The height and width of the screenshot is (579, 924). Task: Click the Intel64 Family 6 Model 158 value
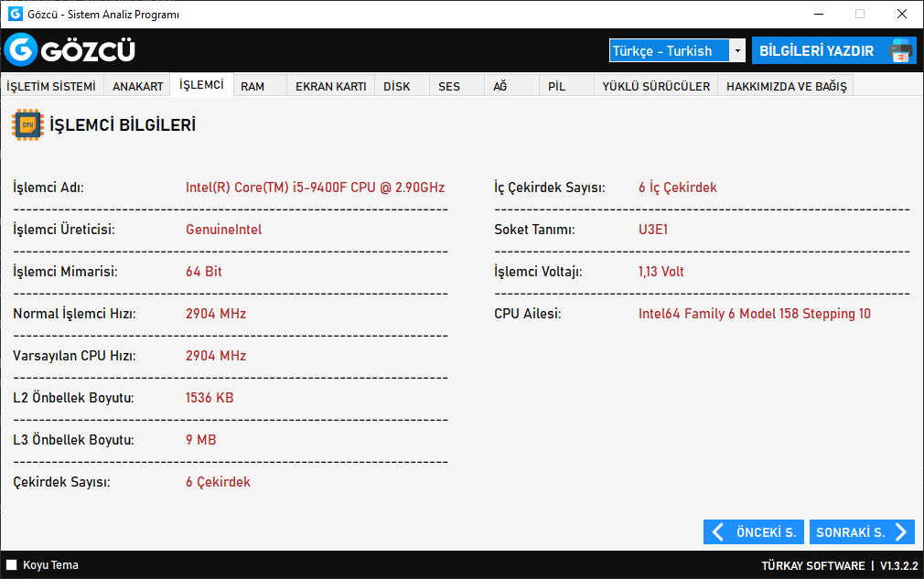754,314
